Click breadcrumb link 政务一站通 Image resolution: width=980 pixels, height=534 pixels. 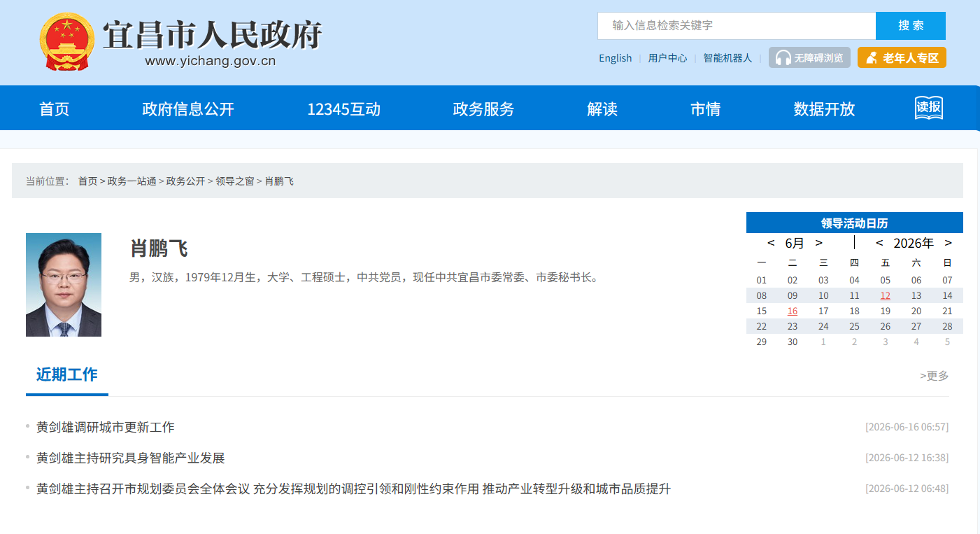point(132,181)
